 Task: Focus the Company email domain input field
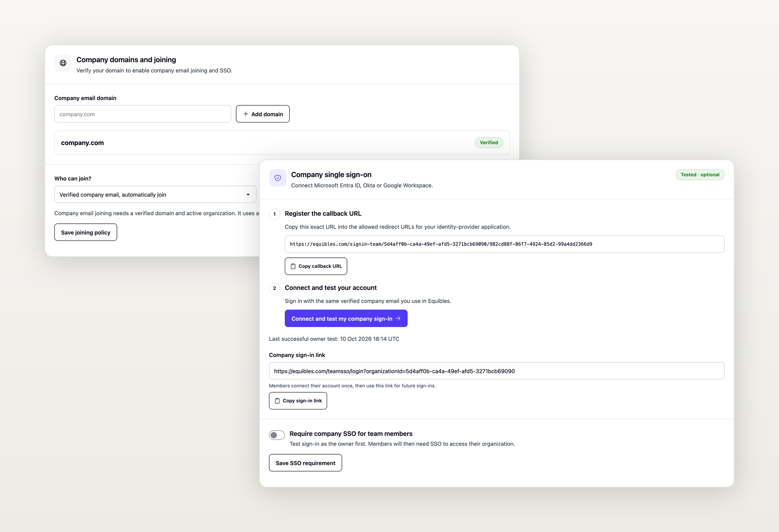tap(143, 114)
